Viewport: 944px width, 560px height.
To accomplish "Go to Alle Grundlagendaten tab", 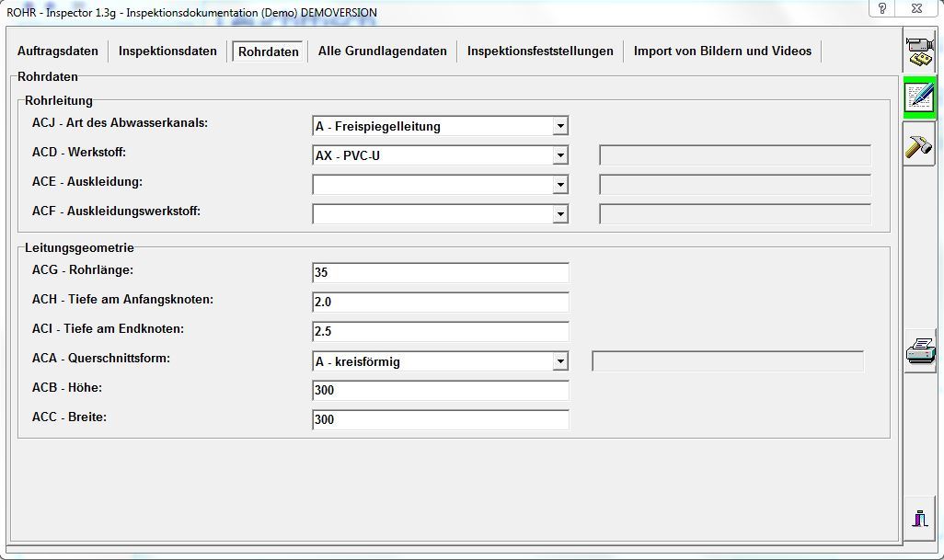I will 383,51.
